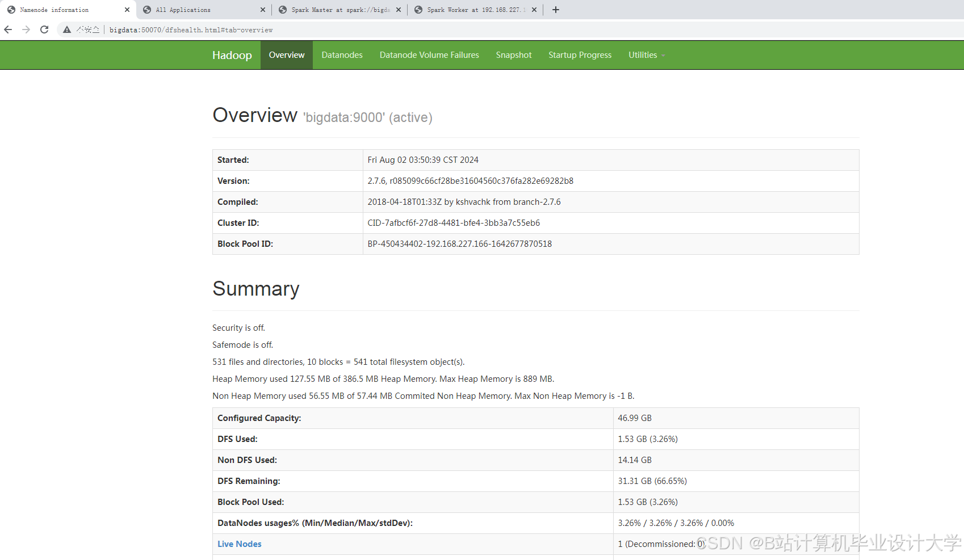This screenshot has width=964, height=560.
Task: Click the Cluster ID value CID-7afbcf6f
Action: (x=454, y=223)
